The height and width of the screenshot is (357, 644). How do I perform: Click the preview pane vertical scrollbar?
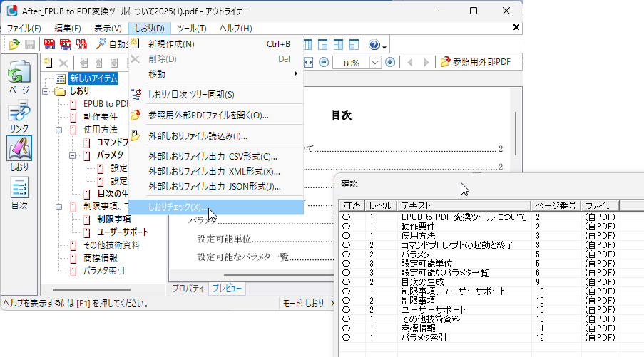[x=516, y=133]
